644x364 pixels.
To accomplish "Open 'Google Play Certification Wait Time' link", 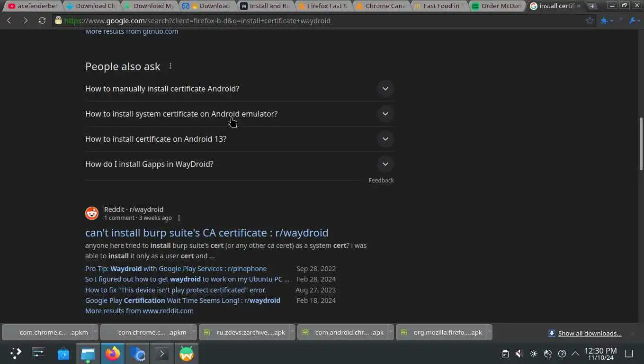I will coord(183,300).
